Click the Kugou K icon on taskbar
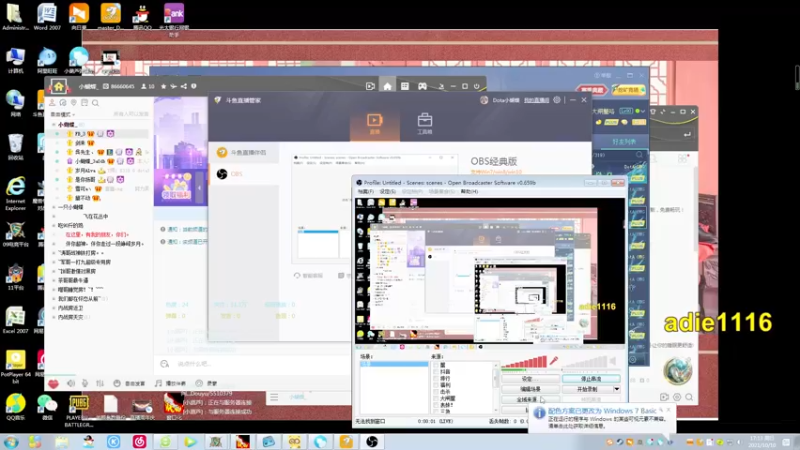The width and height of the screenshot is (800, 450). [113, 442]
